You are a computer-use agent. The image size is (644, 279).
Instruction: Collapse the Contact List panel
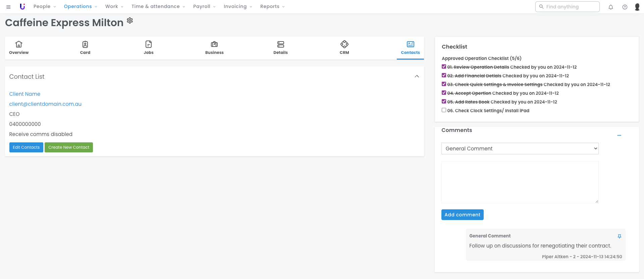tap(417, 76)
